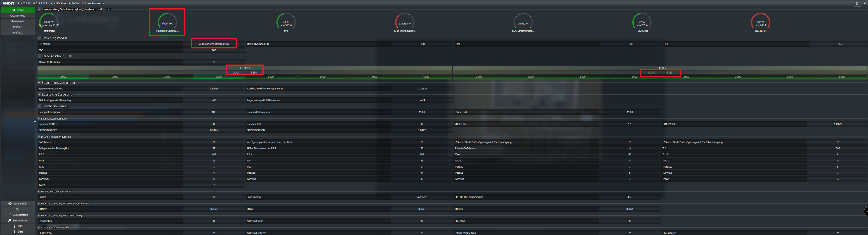Toggle Gleichzeitiges Multithreading currently AN

coord(214,100)
